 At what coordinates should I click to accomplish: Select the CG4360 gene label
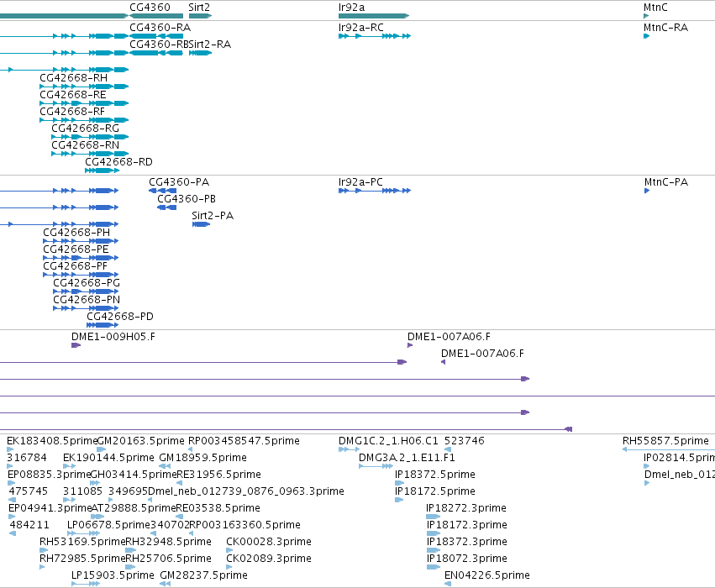150,8
